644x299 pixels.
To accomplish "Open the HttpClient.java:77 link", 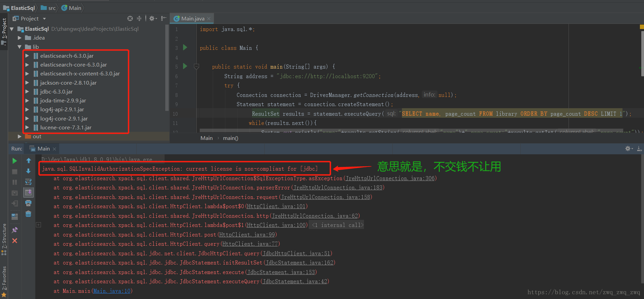I will (x=250, y=244).
